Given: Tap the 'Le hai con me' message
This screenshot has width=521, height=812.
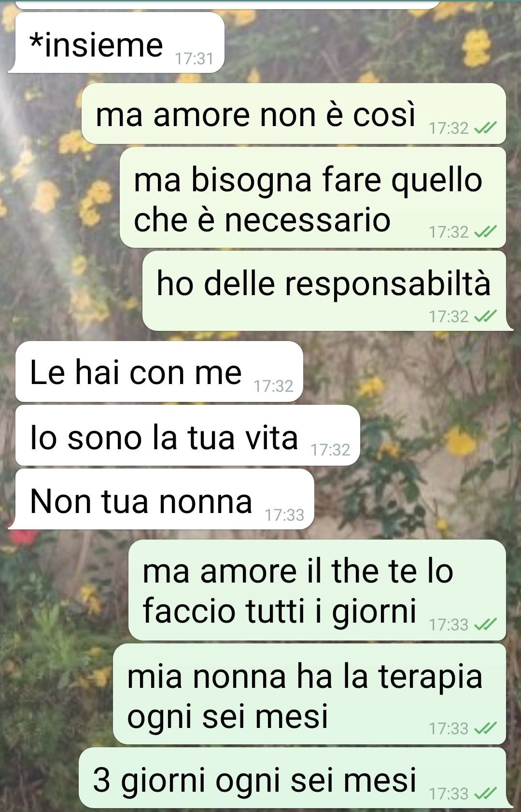Looking at the screenshot, I should pos(159,371).
